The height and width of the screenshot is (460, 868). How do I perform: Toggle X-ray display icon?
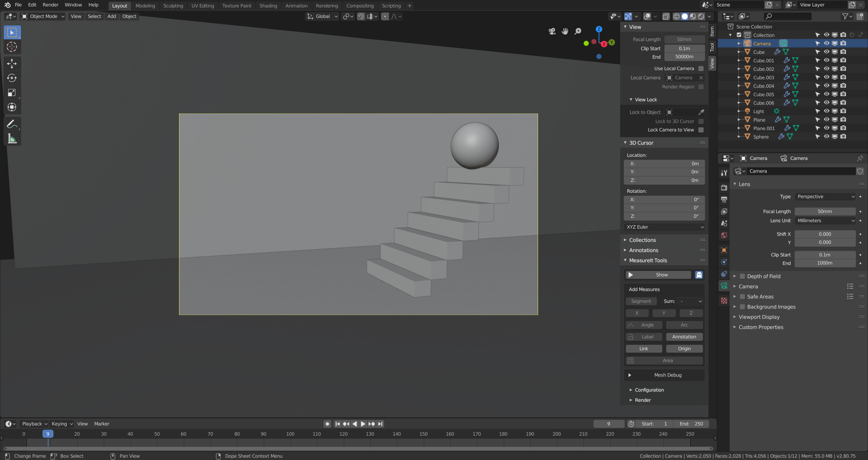pyautogui.click(x=666, y=16)
